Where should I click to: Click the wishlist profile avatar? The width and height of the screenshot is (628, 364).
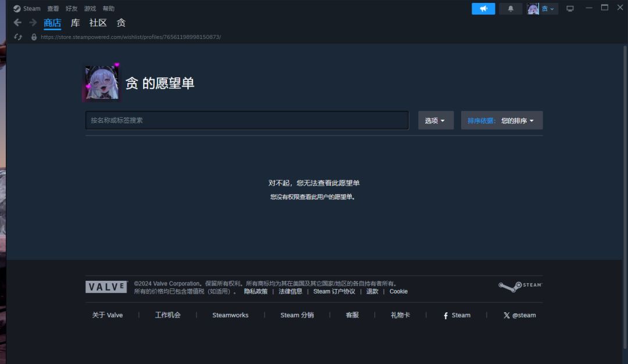point(102,83)
